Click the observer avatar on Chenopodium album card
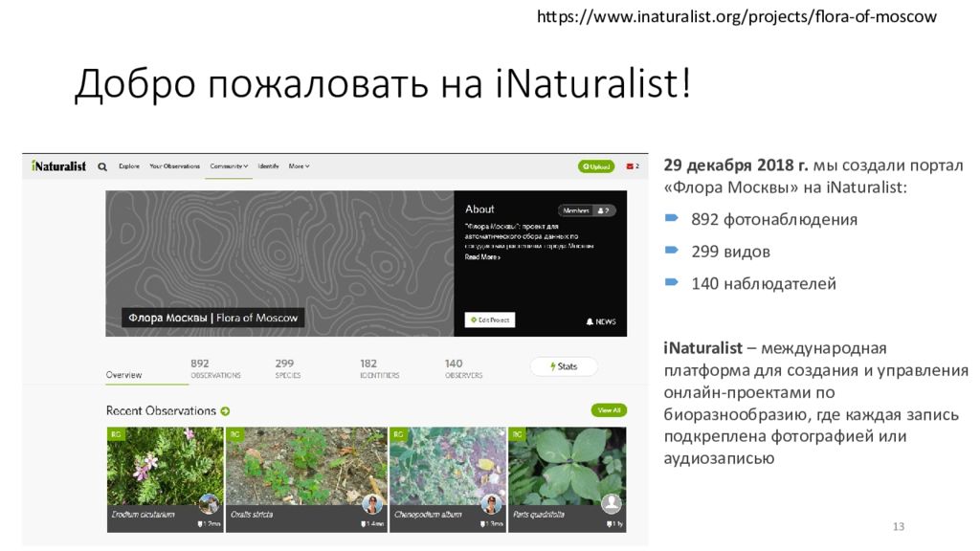The width and height of the screenshot is (980, 551). coord(491,503)
